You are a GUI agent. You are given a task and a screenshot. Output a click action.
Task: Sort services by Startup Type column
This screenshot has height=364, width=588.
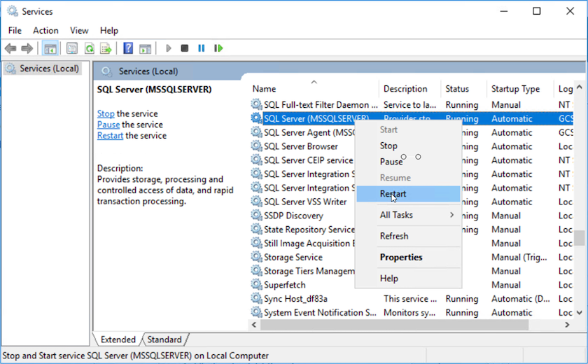click(516, 89)
